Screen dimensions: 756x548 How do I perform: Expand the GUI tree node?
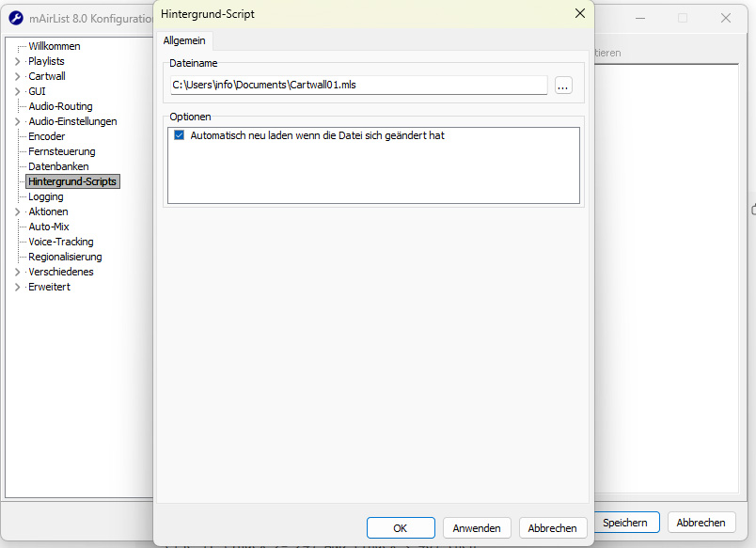(17, 91)
